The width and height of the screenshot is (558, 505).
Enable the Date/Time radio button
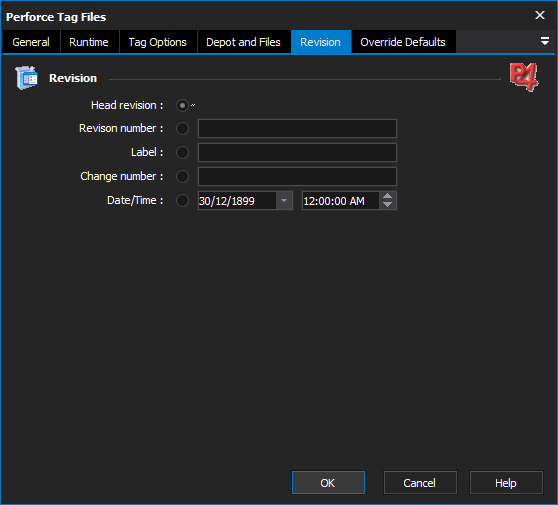click(182, 200)
